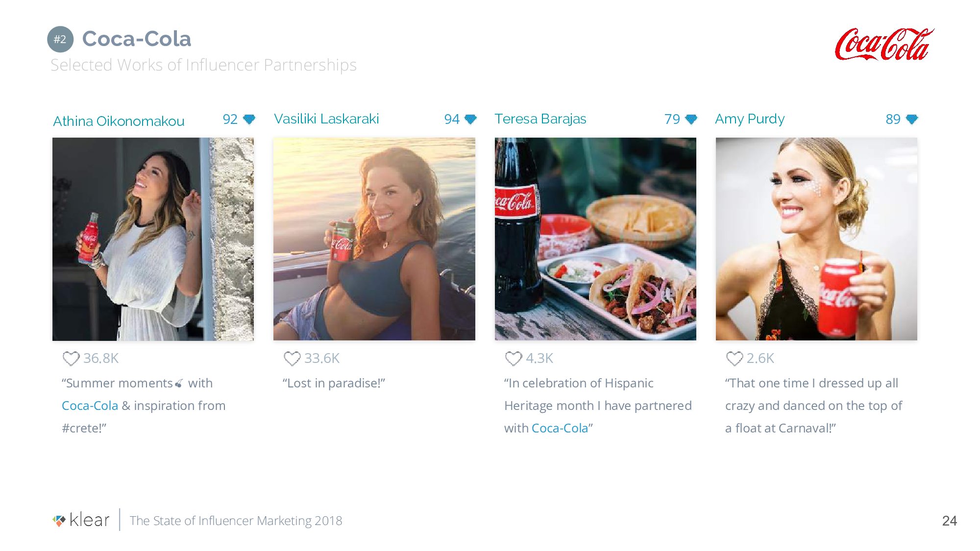The width and height of the screenshot is (980, 551).
Task: Click the diamond icon next to score 79
Action: pyautogui.click(x=691, y=119)
